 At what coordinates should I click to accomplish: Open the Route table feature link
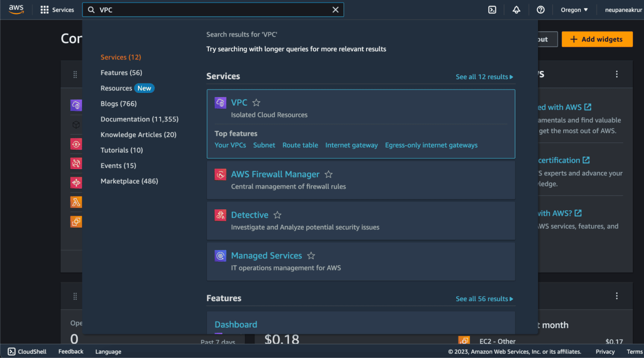click(x=300, y=145)
